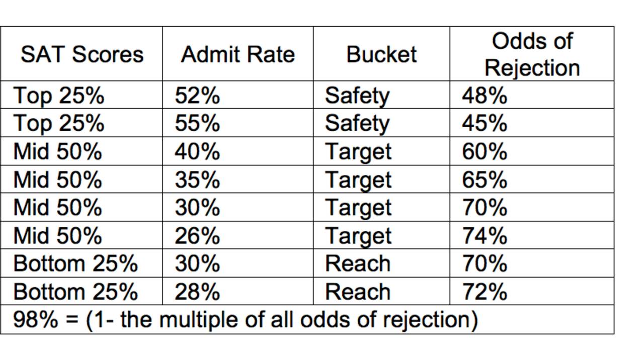Select the Odds of Rejection header
644x362 pixels.
pyautogui.click(x=532, y=54)
